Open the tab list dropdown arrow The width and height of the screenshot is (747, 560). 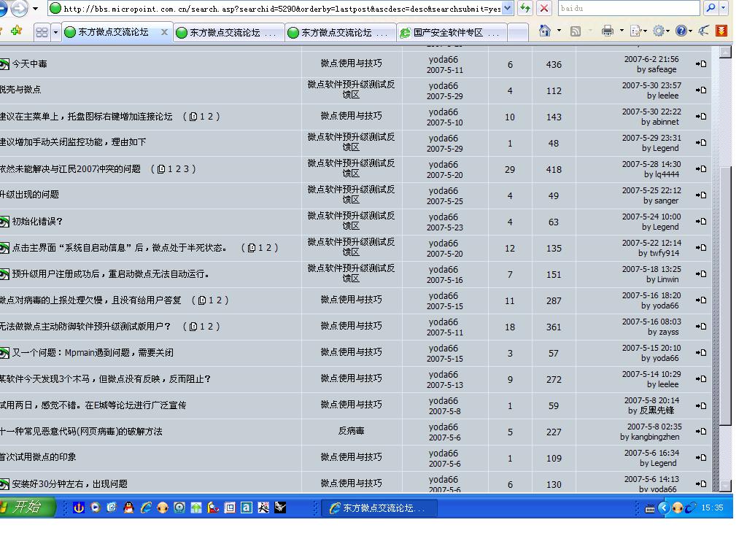(55, 32)
